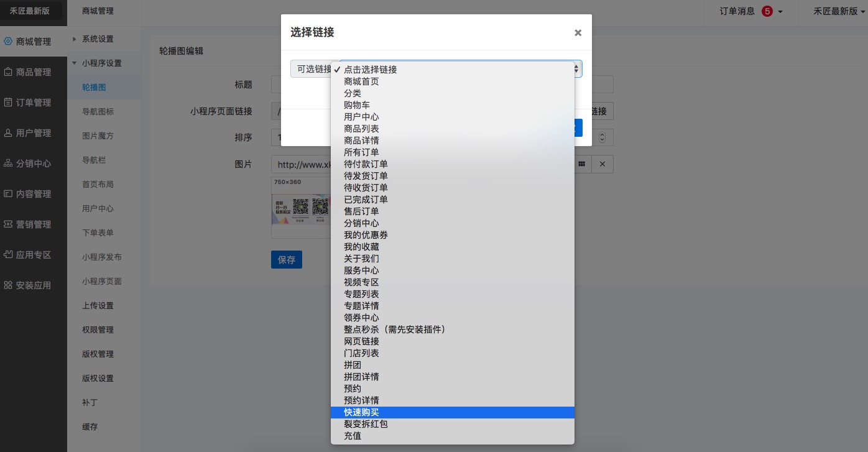The height and width of the screenshot is (452, 868).
Task: Close the 选择链接 dialog
Action: coord(578,33)
